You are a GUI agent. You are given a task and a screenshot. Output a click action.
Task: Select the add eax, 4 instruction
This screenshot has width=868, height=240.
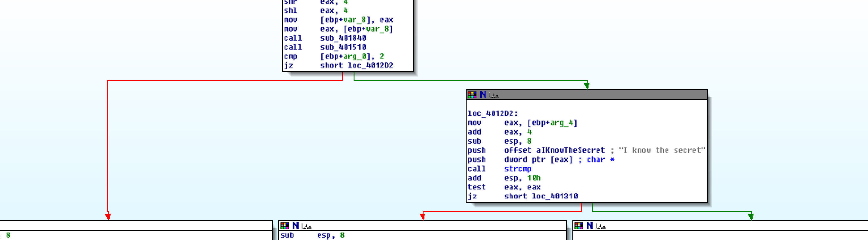click(x=500, y=132)
